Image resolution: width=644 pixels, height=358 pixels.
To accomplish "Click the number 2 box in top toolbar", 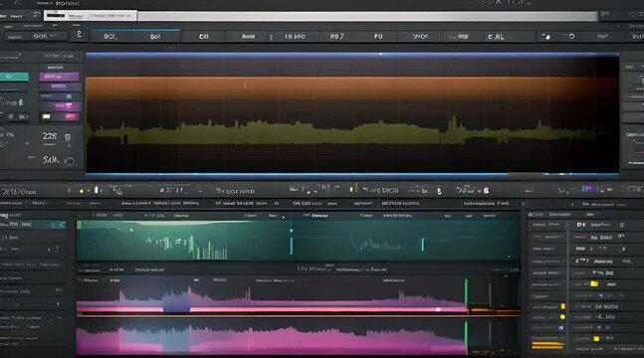I will 80,35.
